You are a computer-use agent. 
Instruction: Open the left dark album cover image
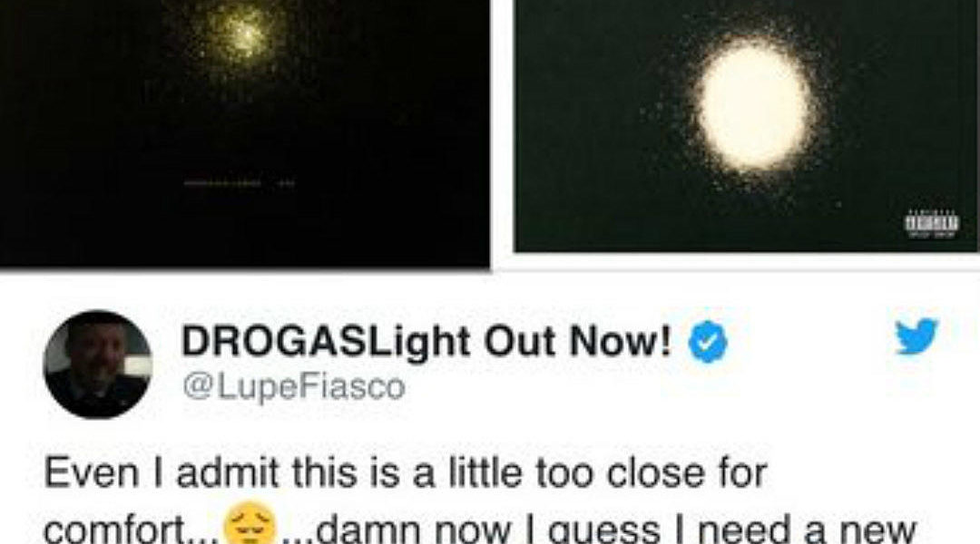(244, 133)
